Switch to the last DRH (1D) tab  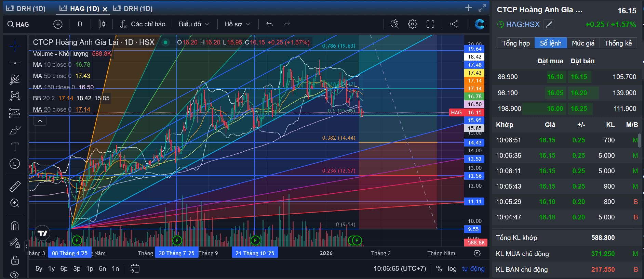pos(133,9)
